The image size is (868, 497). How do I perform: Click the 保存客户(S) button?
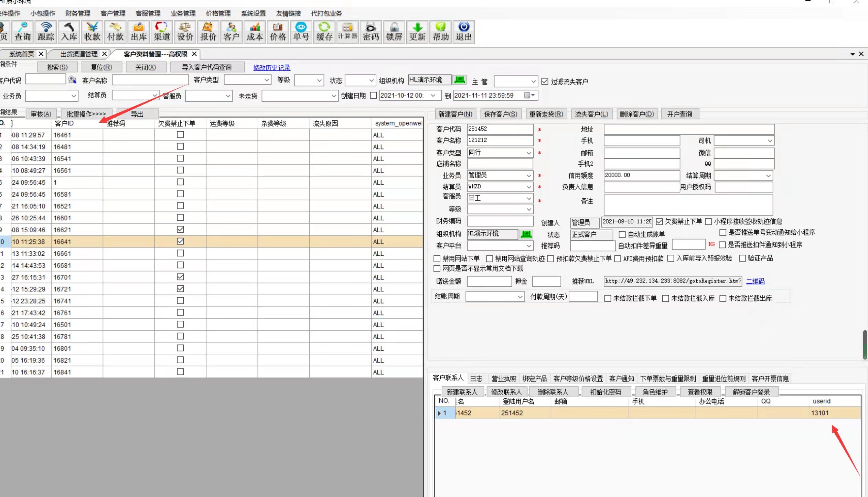point(501,114)
